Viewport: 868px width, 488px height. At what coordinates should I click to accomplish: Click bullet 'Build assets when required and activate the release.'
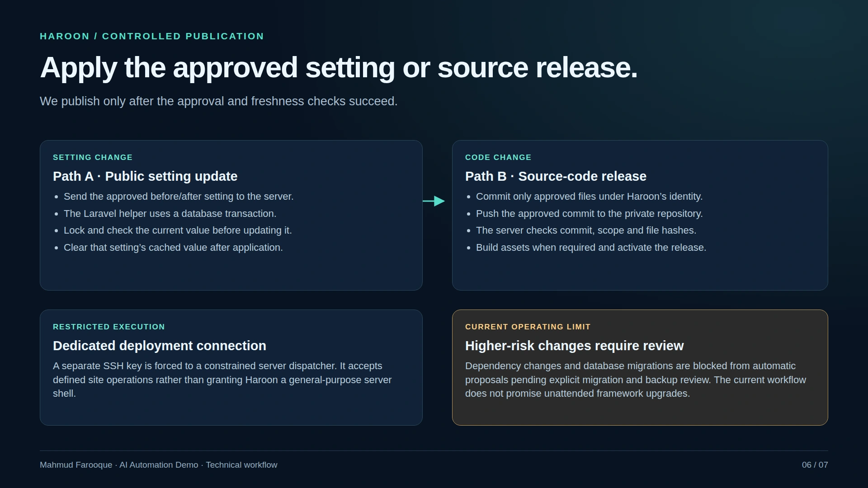point(591,248)
